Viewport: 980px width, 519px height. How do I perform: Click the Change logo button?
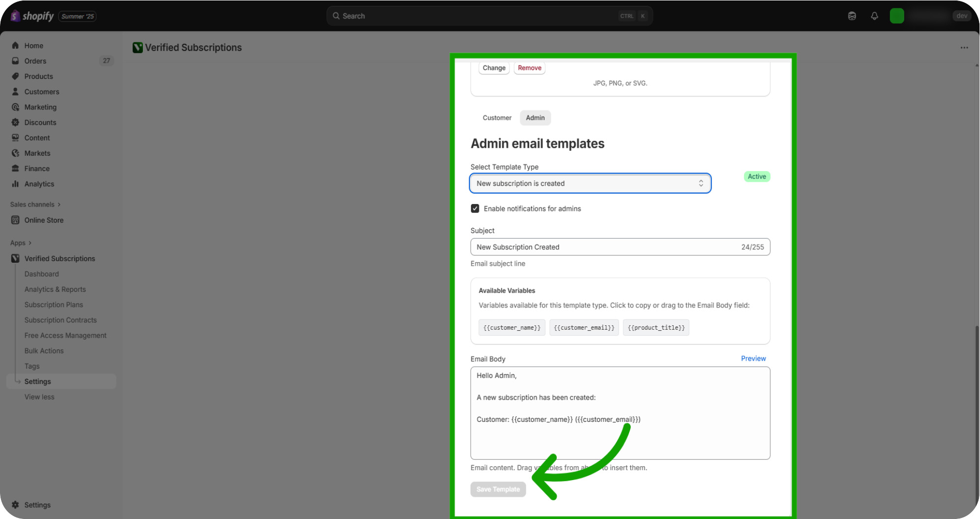[494, 68]
